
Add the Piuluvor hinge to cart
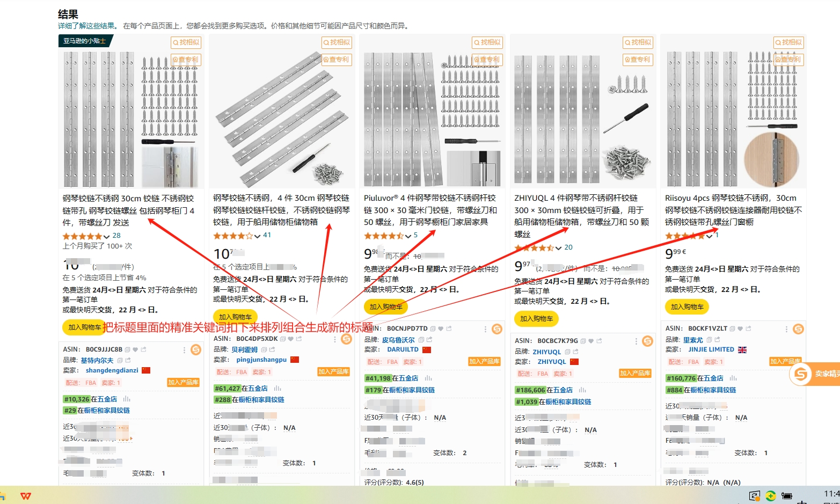[386, 307]
